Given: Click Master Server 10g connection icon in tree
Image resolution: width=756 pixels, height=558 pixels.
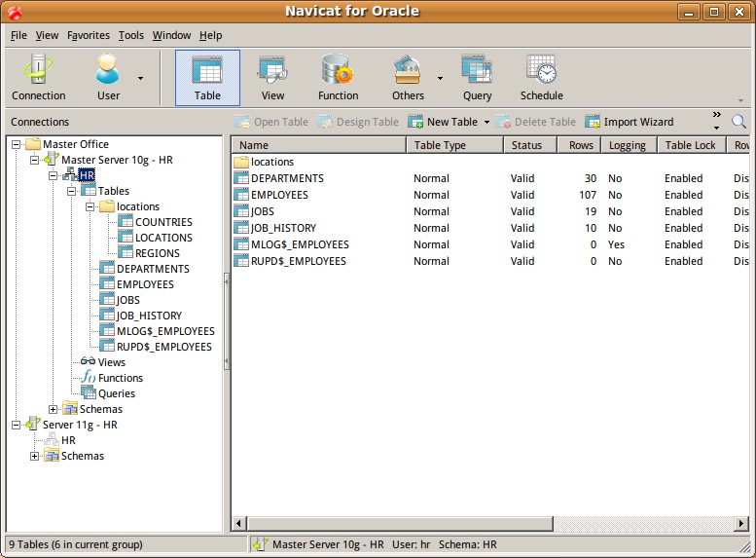Looking at the screenshot, I should [x=52, y=159].
